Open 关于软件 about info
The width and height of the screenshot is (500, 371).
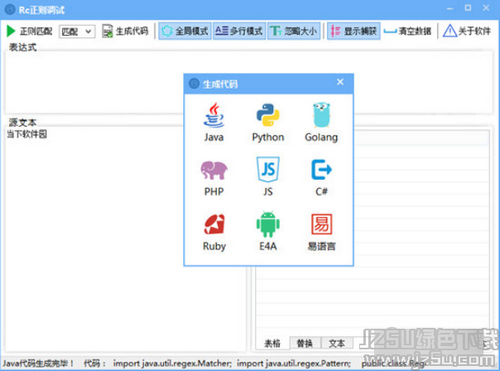467,31
